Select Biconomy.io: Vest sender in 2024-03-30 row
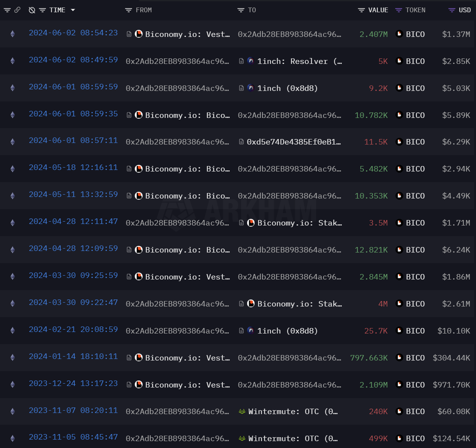 tap(187, 277)
